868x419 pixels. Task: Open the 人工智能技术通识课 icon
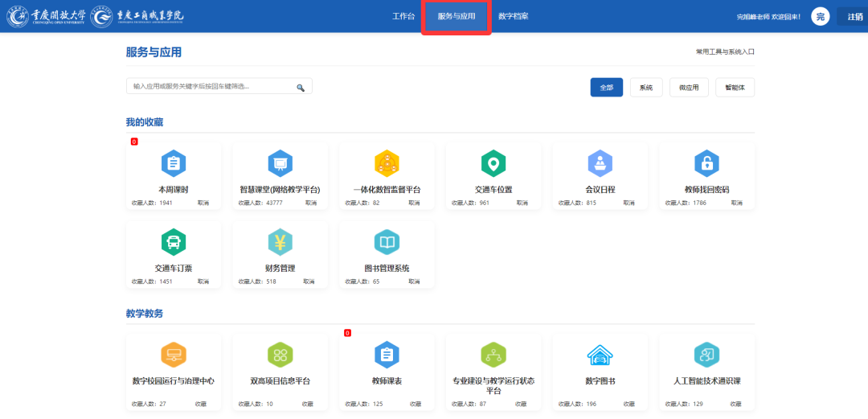point(706,355)
